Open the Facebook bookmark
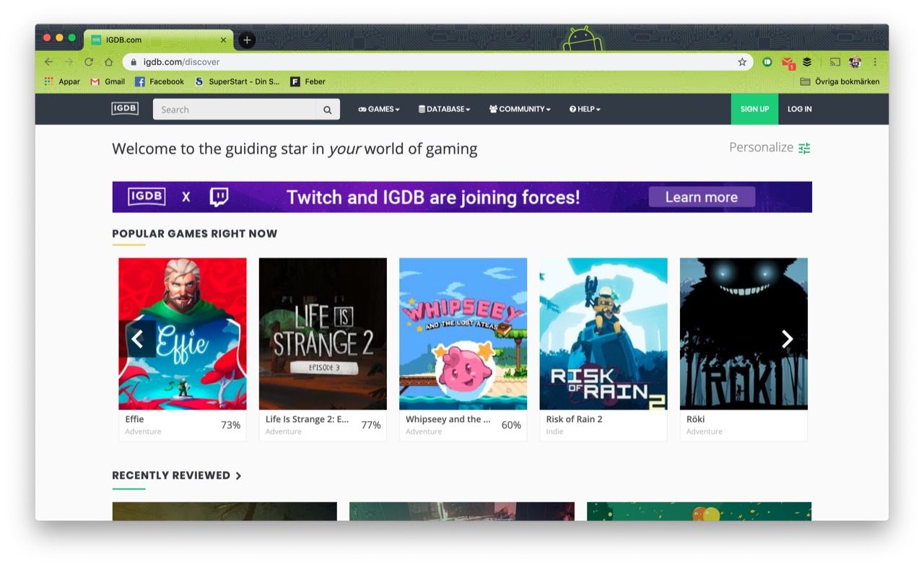 (160, 82)
